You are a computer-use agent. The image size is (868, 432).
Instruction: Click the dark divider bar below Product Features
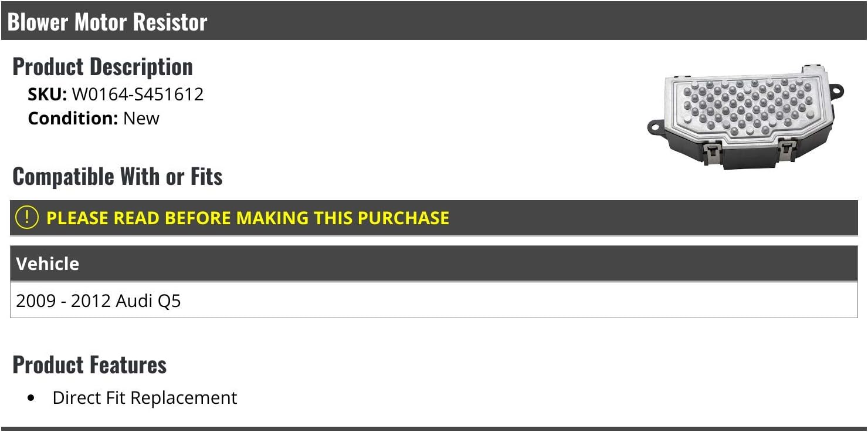434,428
